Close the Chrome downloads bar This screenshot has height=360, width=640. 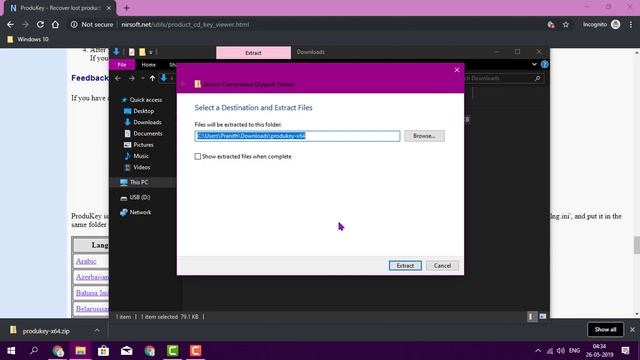pyautogui.click(x=632, y=329)
